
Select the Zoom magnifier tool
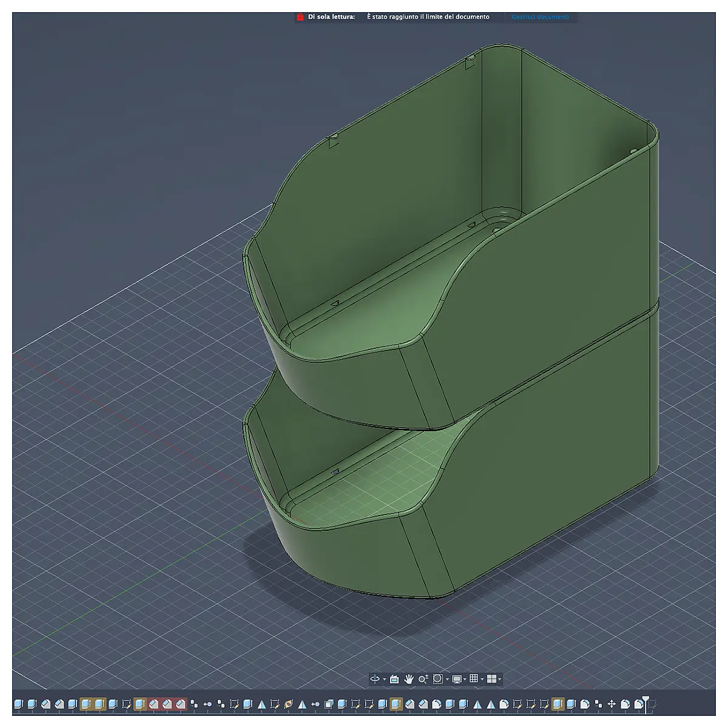[423, 679]
